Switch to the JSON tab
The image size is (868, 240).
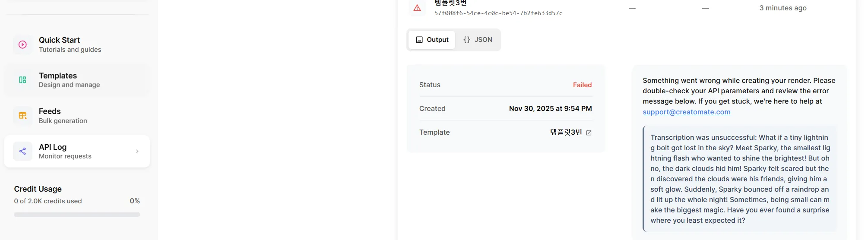point(478,40)
